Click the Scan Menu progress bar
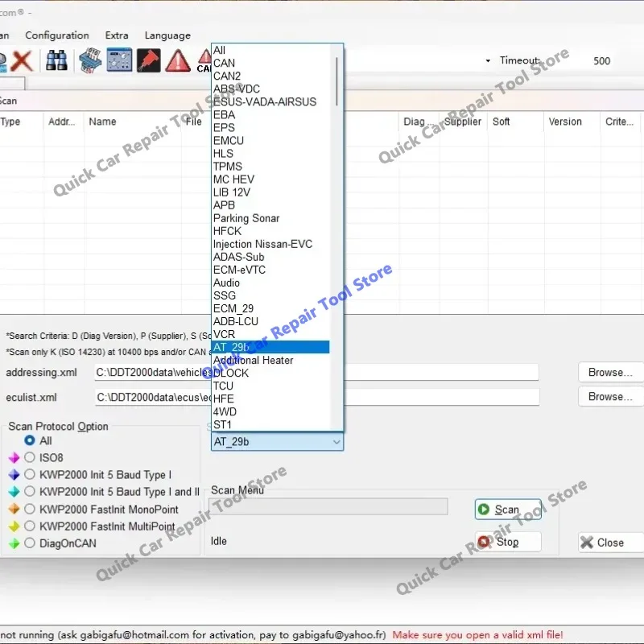Image resolution: width=644 pixels, height=644 pixels. tap(328, 506)
